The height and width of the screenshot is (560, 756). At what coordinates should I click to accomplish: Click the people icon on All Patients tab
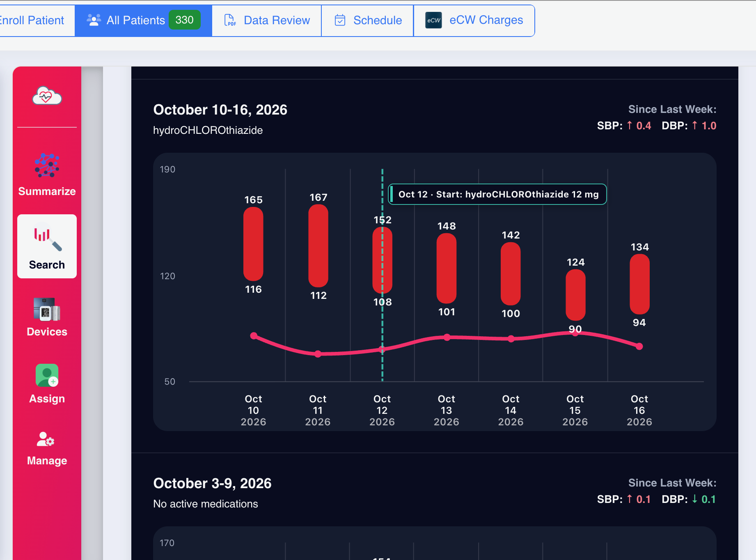coord(94,20)
